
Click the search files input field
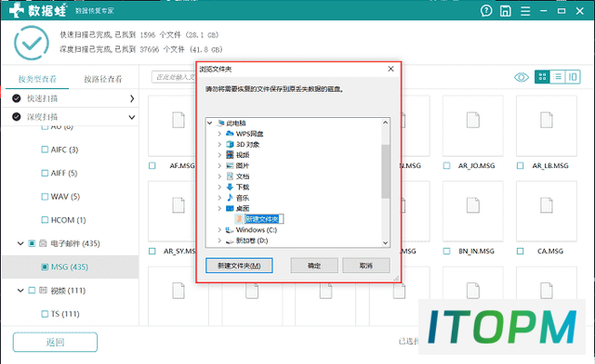174,77
